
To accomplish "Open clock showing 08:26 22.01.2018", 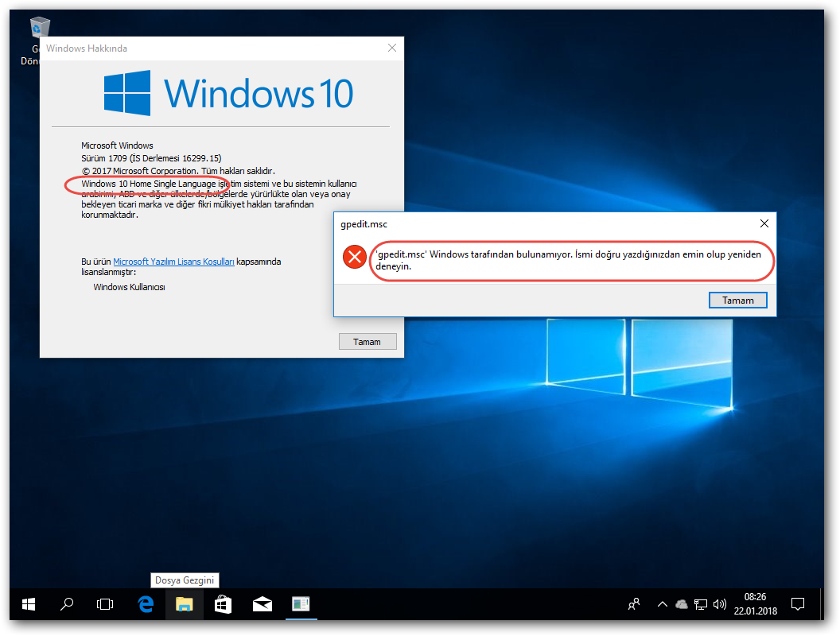I will pos(756,604).
